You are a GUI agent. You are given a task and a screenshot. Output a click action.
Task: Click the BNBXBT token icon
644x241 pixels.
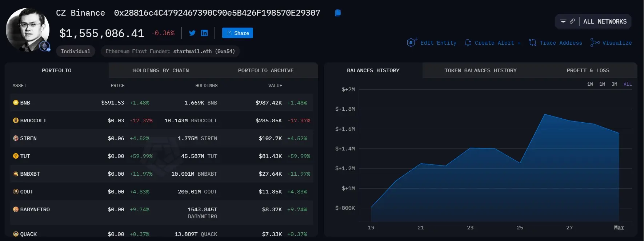tap(16, 174)
